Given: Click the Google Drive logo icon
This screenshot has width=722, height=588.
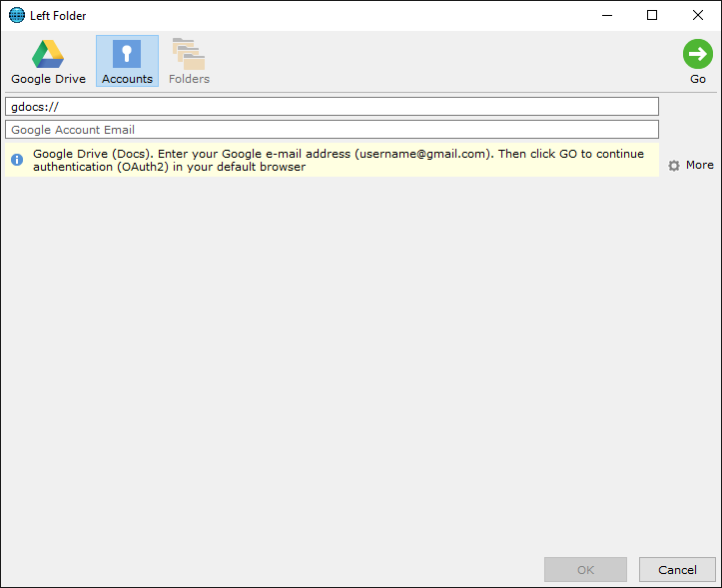Looking at the screenshot, I should coord(48,54).
